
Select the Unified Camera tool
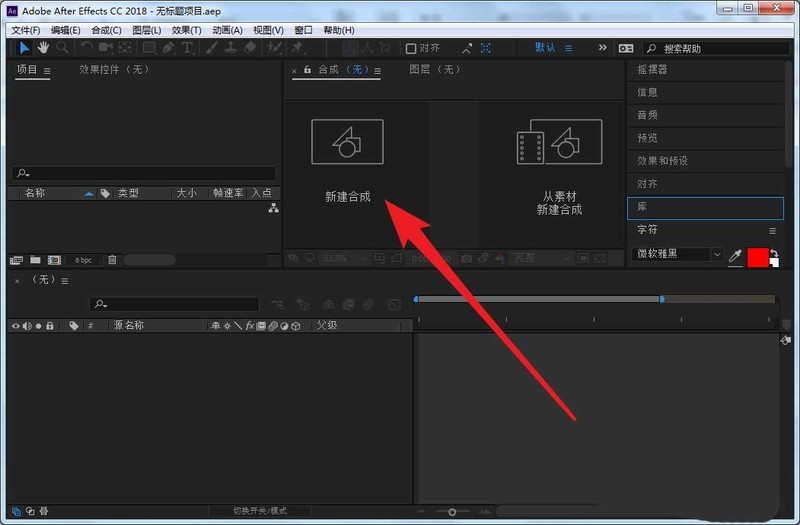click(x=106, y=48)
